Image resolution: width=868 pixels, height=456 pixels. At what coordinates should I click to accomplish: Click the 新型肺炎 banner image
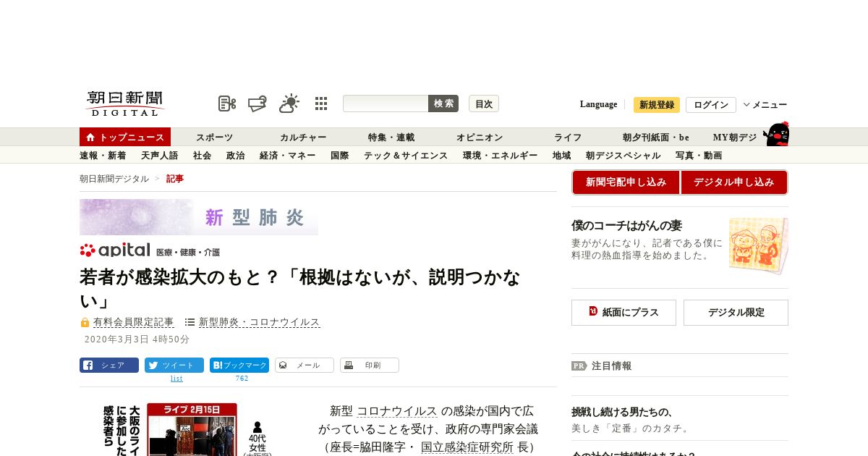coord(199,217)
